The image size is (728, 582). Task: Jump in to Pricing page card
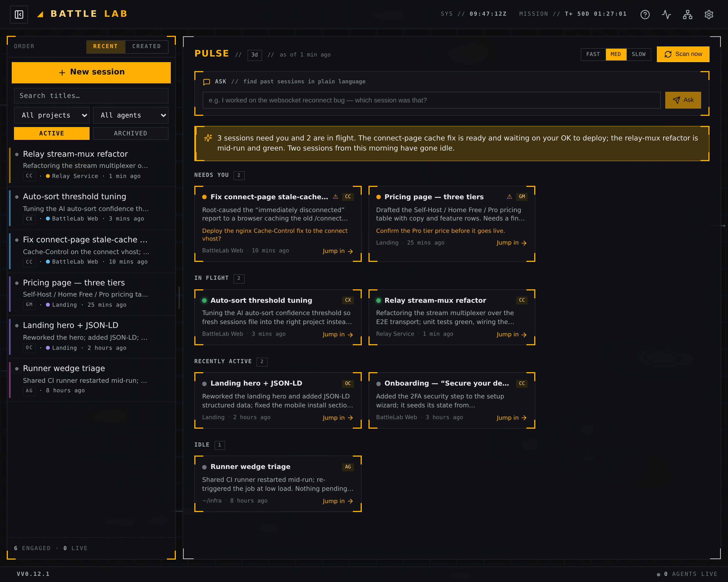click(x=512, y=243)
